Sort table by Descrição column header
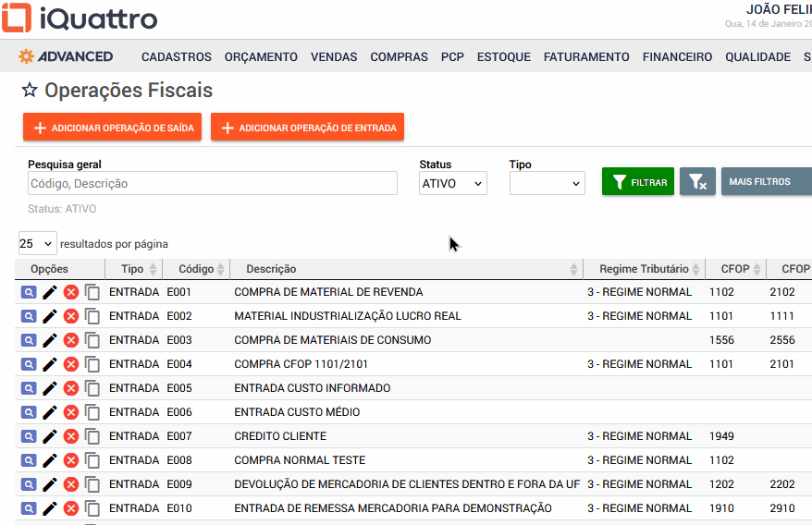Viewport: 812px width, 525px height. tap(271, 269)
